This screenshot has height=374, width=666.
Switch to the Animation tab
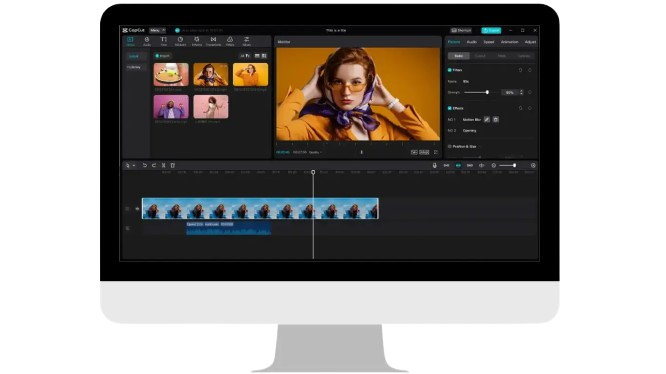509,42
